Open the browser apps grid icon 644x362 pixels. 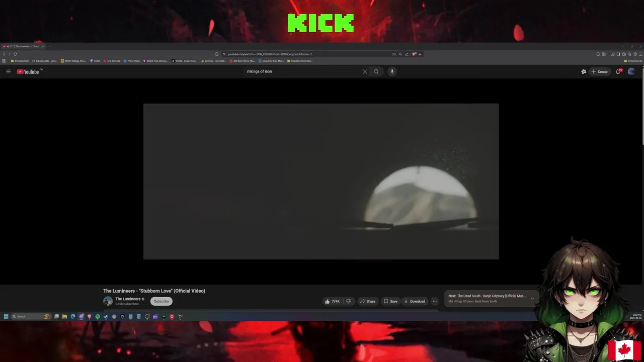click(x=4, y=61)
